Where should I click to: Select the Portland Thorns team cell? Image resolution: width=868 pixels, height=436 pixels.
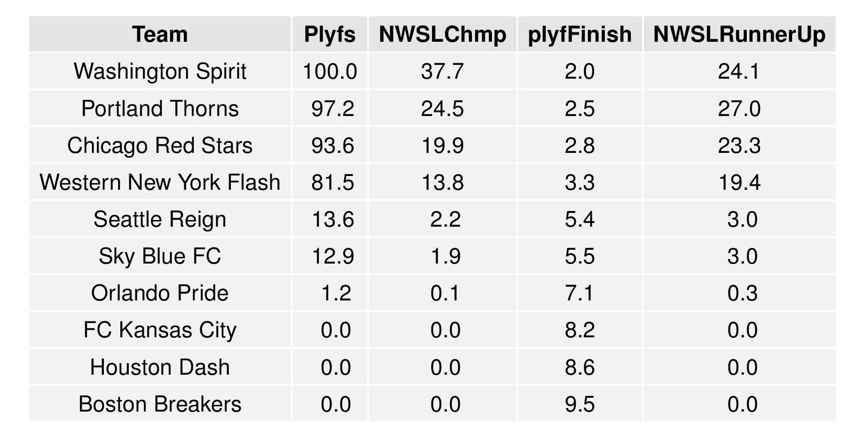160,108
